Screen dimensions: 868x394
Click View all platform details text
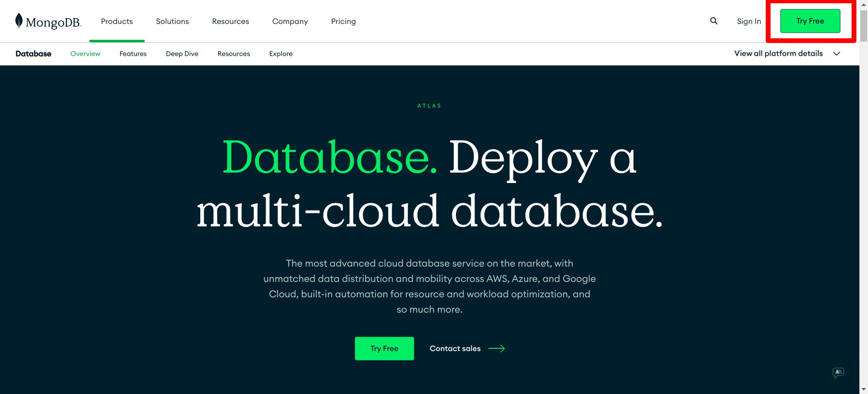[779, 53]
